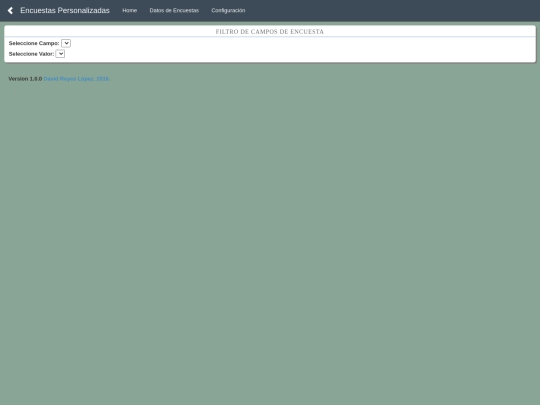The width and height of the screenshot is (540, 405).
Task: Open the Encuestas Personalizadas title link
Action: 65,11
